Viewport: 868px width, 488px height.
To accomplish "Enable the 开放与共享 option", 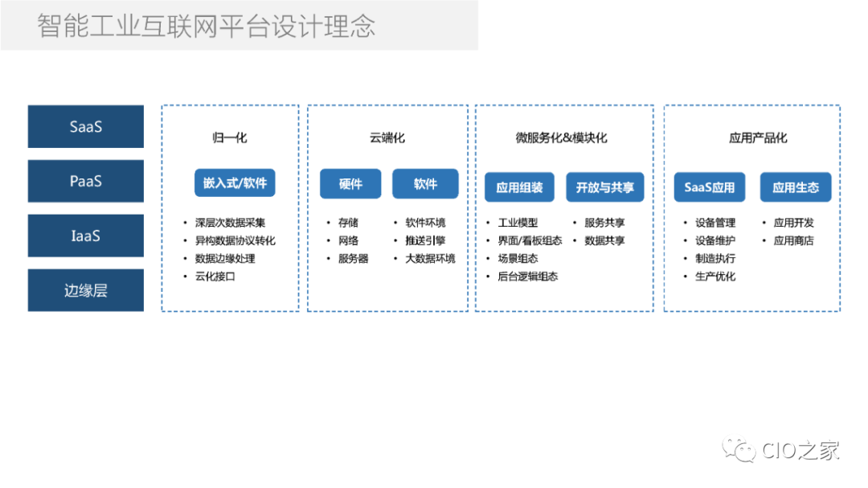I will click(606, 187).
